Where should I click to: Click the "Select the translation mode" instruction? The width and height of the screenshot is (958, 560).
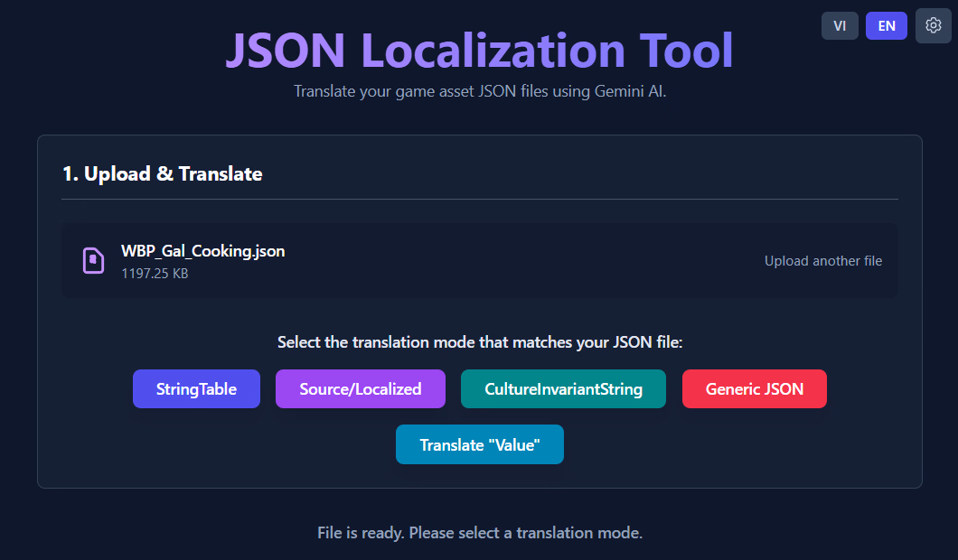(x=479, y=342)
